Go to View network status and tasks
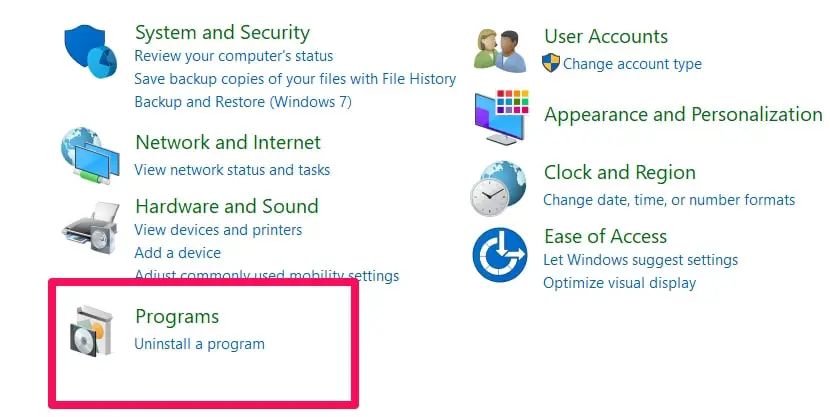830x417 pixels. click(232, 170)
